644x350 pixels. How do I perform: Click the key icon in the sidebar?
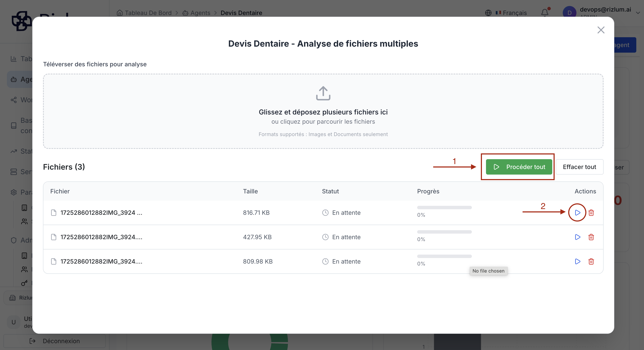(x=24, y=283)
